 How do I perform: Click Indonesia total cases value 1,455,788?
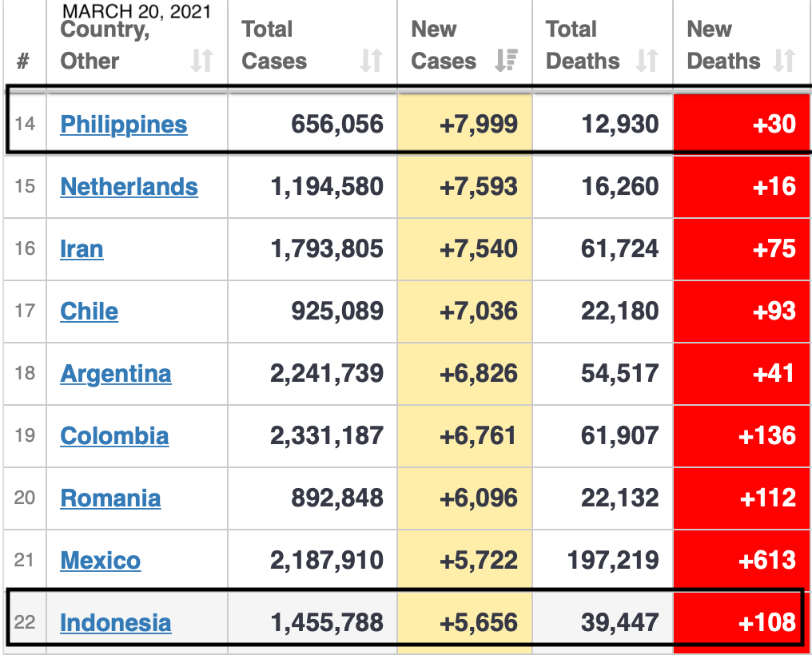(327, 623)
